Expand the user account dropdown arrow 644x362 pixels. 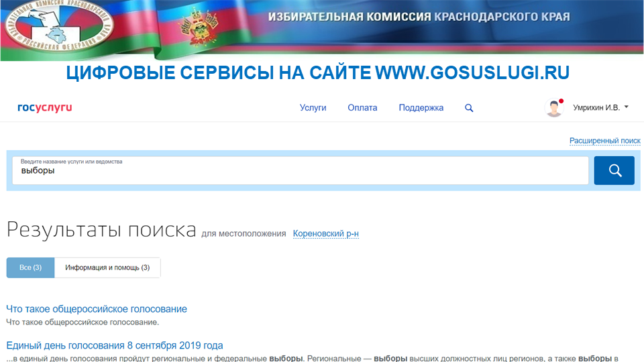pyautogui.click(x=626, y=107)
